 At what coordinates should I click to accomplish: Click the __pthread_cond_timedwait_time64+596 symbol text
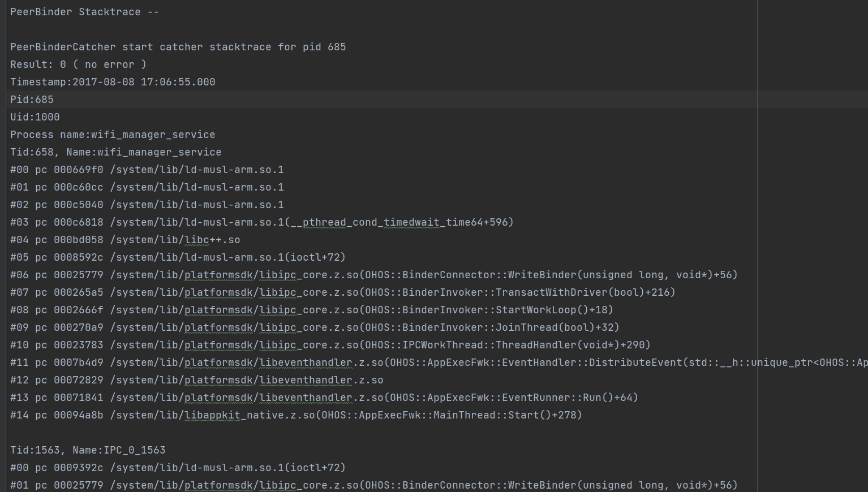pos(399,222)
